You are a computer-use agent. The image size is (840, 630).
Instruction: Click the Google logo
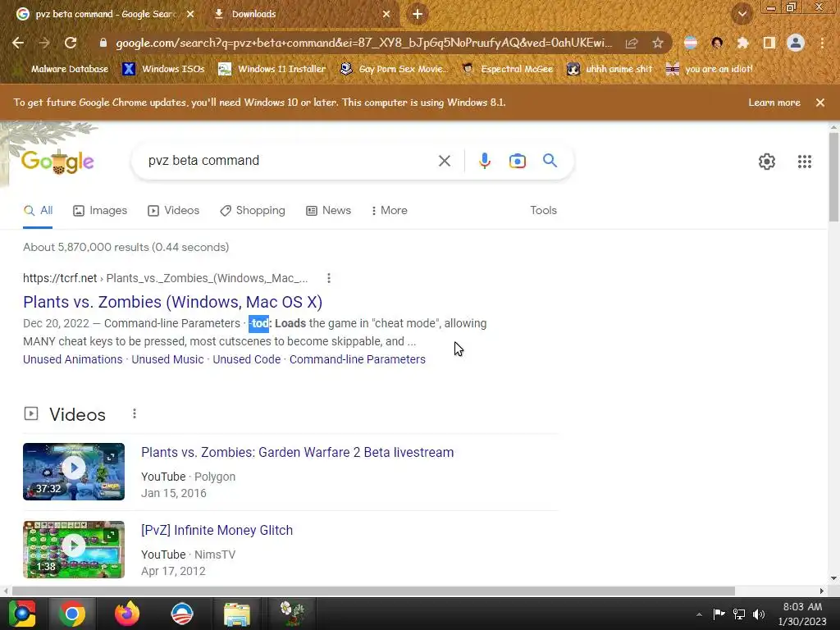click(x=58, y=161)
